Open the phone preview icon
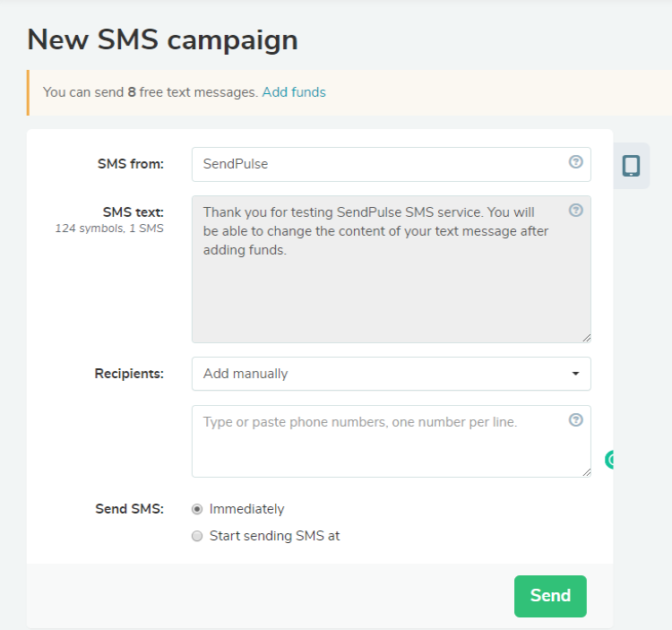The height and width of the screenshot is (630, 672). 631,166
